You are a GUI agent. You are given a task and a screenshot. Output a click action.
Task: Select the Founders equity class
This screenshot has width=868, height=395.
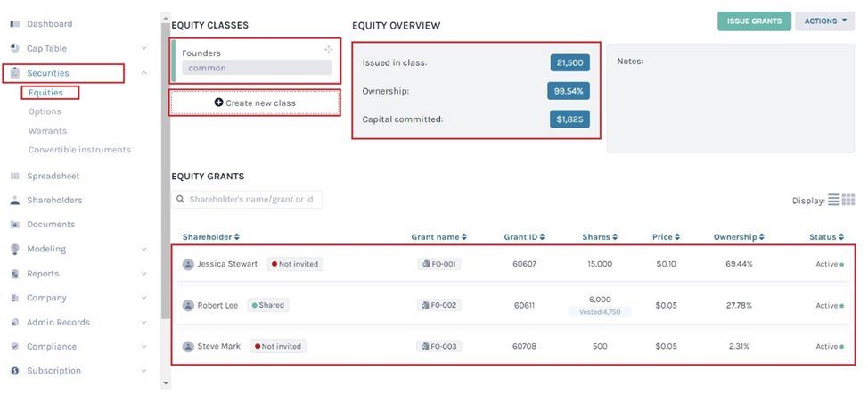pyautogui.click(x=255, y=61)
